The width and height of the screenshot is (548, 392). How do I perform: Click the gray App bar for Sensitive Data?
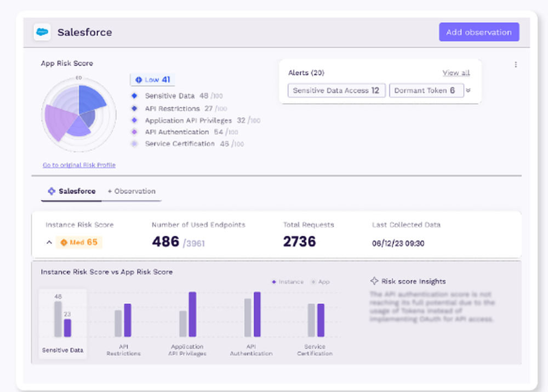coord(58,319)
